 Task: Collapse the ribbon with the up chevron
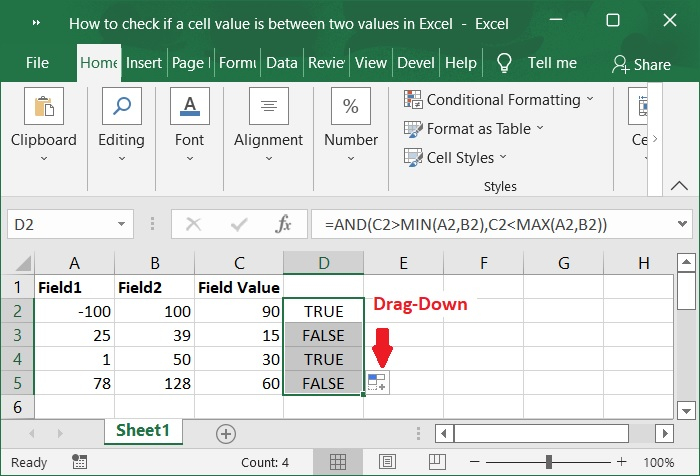point(679,186)
